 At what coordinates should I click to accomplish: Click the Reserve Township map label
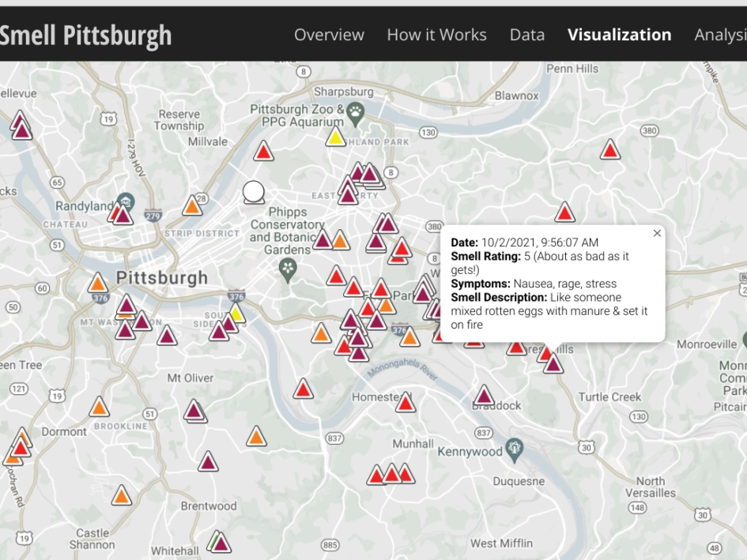pyautogui.click(x=179, y=120)
